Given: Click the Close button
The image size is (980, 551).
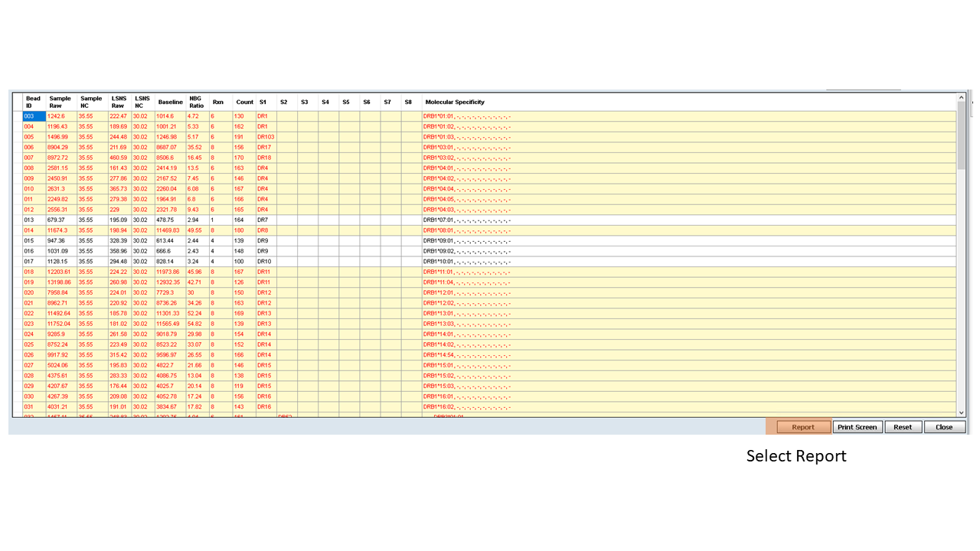Looking at the screenshot, I should pyautogui.click(x=944, y=427).
